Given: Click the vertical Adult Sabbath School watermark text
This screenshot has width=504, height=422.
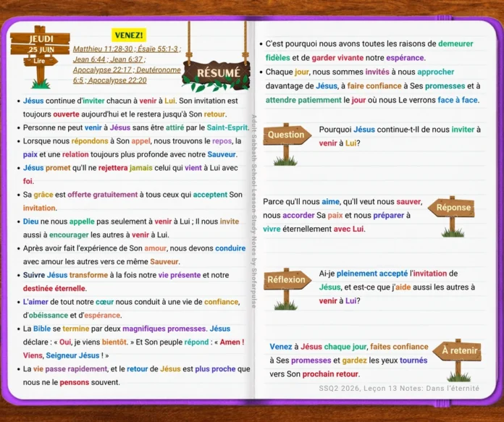Looking at the screenshot, I should point(253,211).
